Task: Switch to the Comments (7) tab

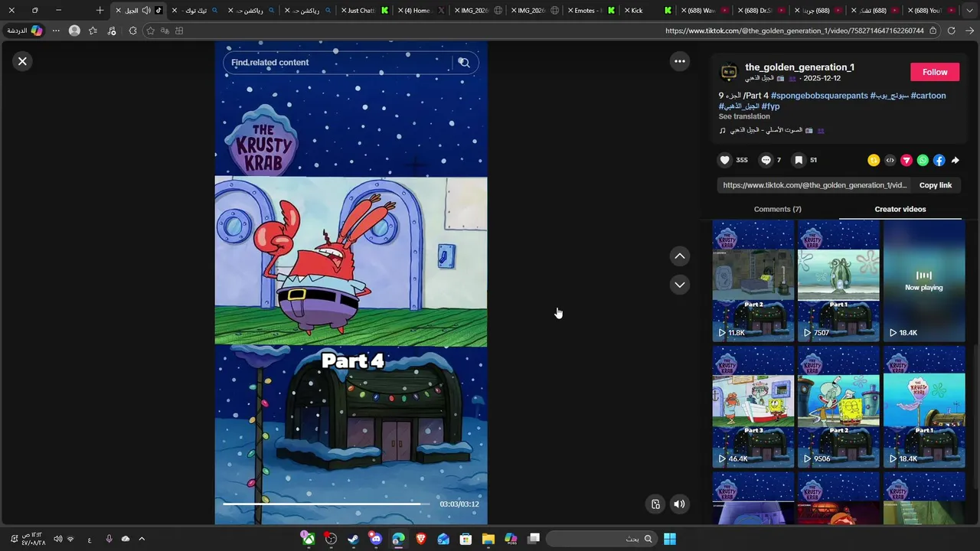Action: (x=777, y=209)
